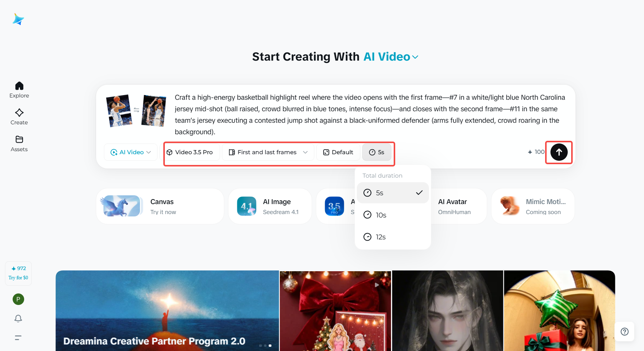Viewport: 644px width, 351px height.
Task: Select the last frame basketball thumbnail
Action: [x=154, y=110]
